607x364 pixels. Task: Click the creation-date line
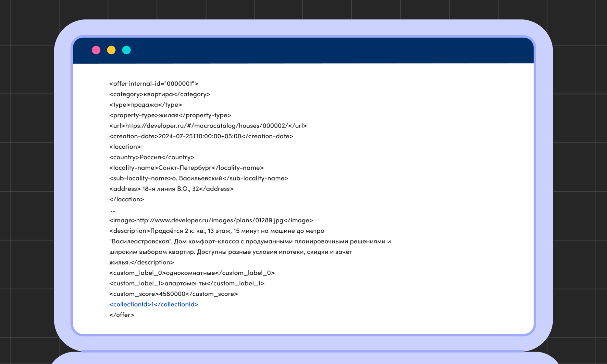point(201,136)
